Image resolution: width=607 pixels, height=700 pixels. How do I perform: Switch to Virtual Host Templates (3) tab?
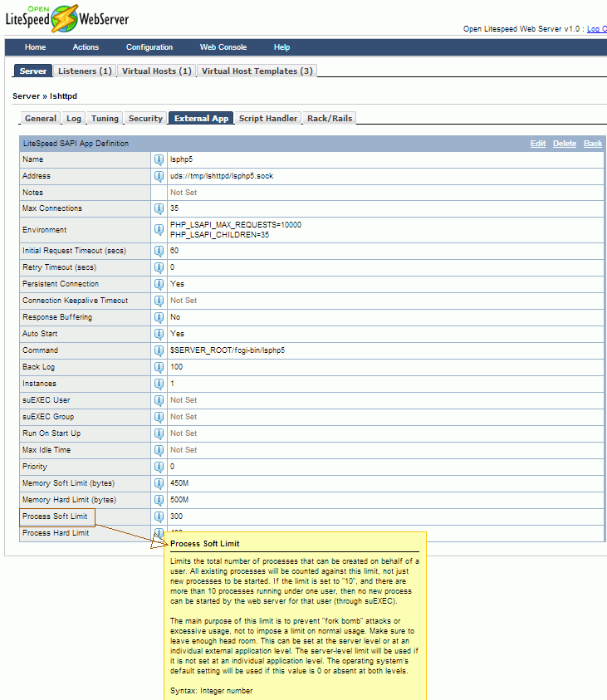[x=257, y=71]
